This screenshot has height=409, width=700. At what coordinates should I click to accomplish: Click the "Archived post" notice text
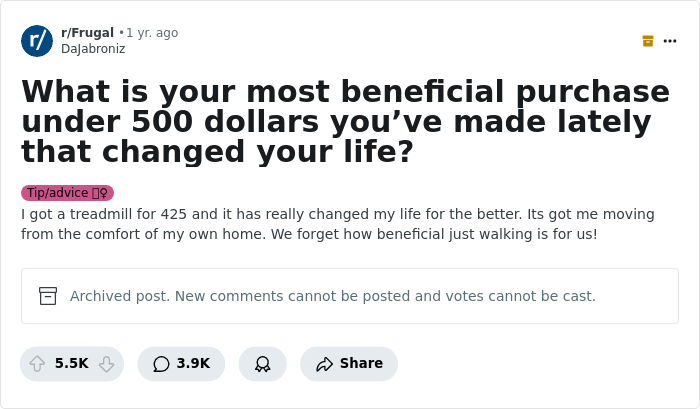332,296
